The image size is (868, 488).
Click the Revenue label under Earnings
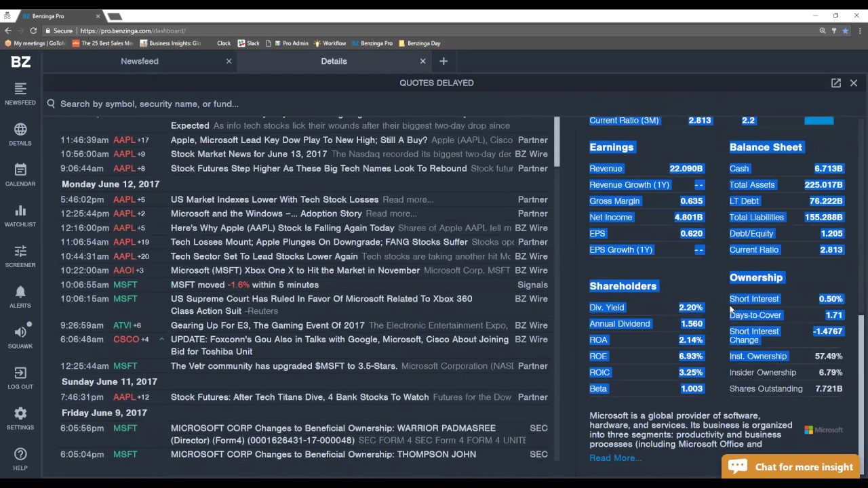point(606,169)
